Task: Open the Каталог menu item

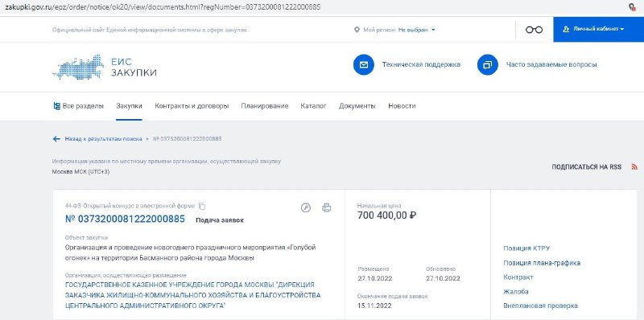Action: 313,106
